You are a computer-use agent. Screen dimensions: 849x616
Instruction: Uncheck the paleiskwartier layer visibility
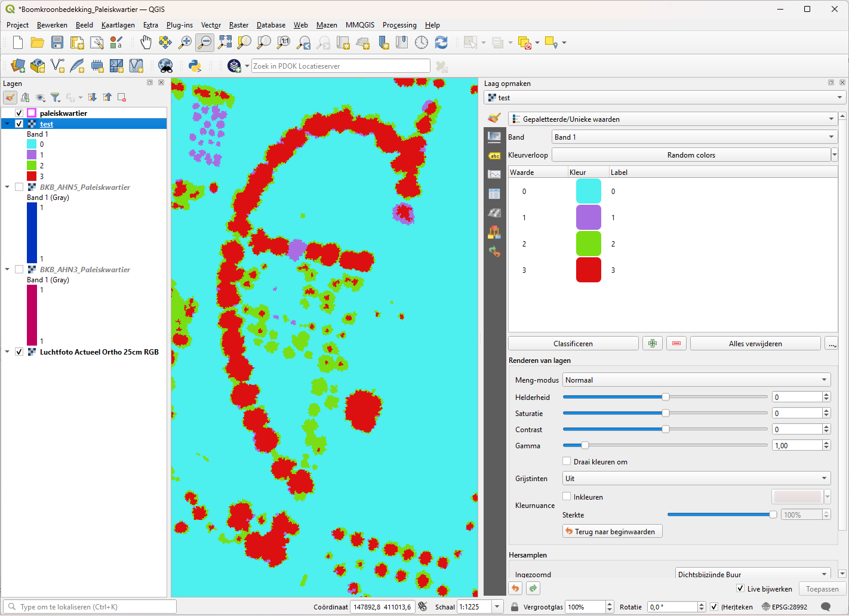[19, 113]
